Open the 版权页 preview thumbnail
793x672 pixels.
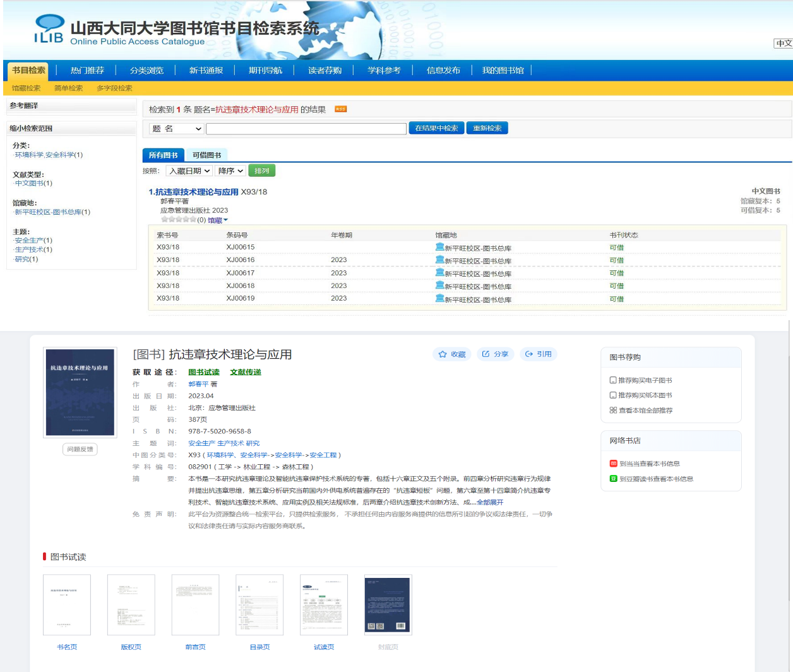click(131, 605)
